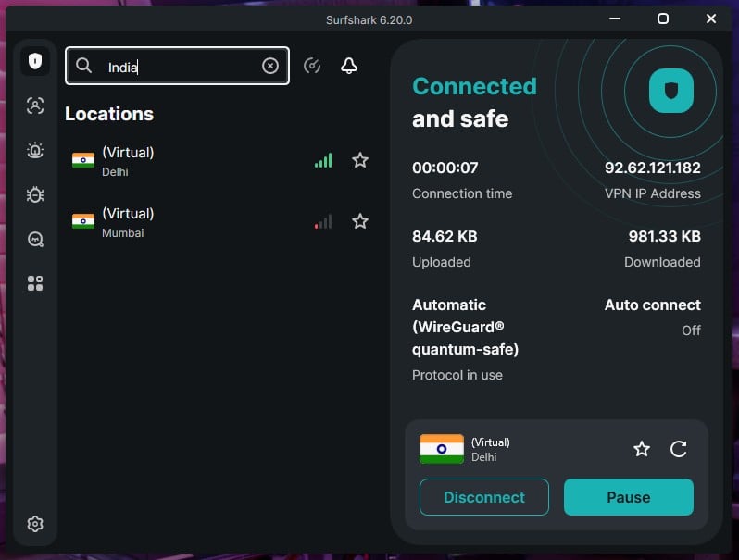Screen dimensions: 739x560
Task: Open the products grid sidebar icon
Action: coord(35,283)
